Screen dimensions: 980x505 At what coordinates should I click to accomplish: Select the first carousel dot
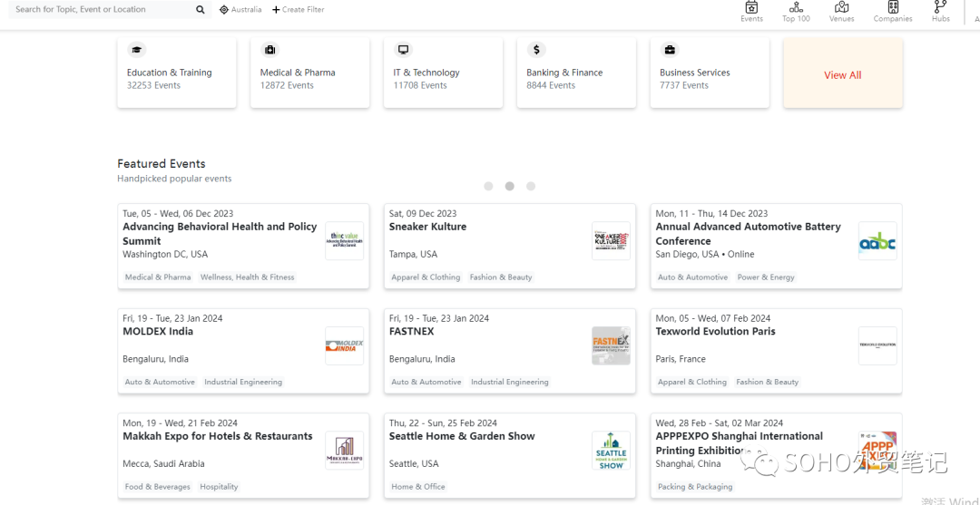coord(488,186)
